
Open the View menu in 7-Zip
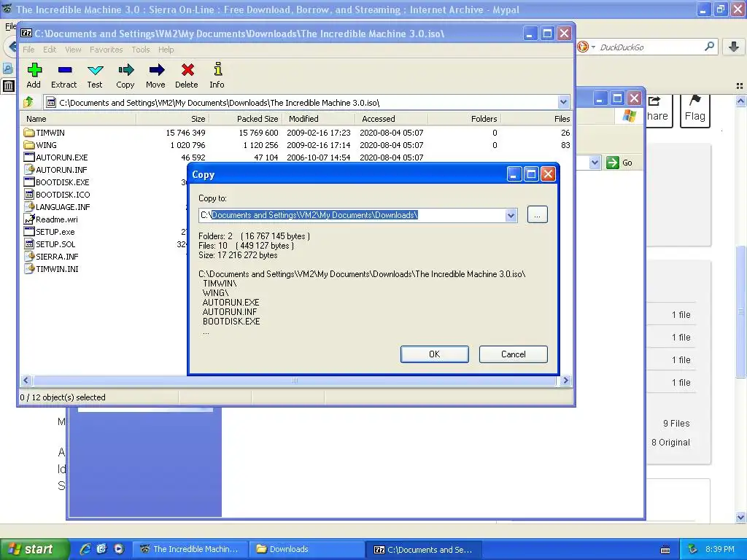(x=73, y=50)
